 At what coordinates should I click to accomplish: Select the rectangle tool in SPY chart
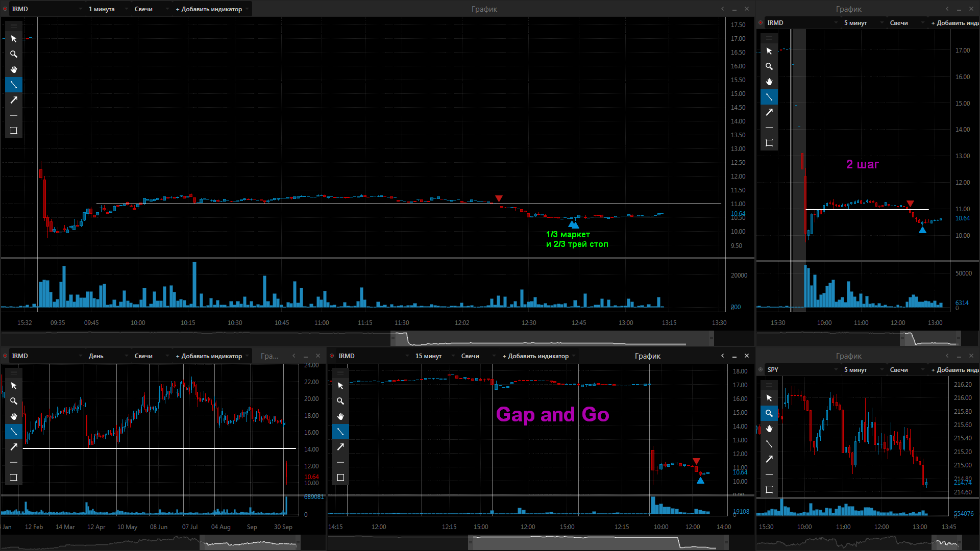click(x=769, y=490)
